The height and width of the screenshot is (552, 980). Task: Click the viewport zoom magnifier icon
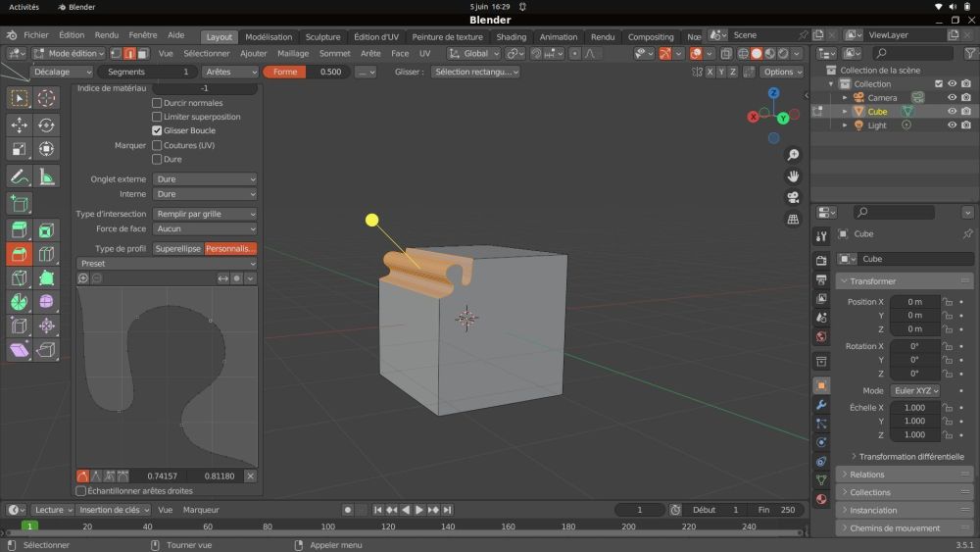coord(793,155)
